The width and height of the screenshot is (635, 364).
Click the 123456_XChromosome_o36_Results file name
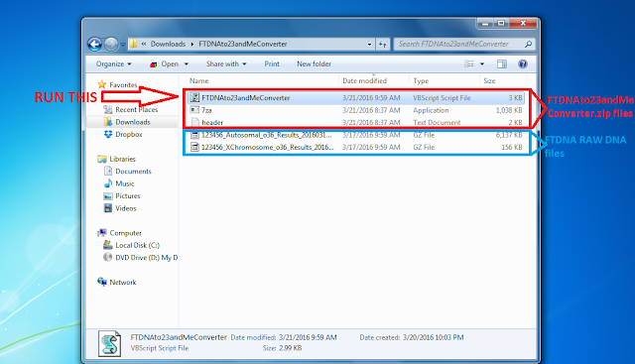click(267, 147)
